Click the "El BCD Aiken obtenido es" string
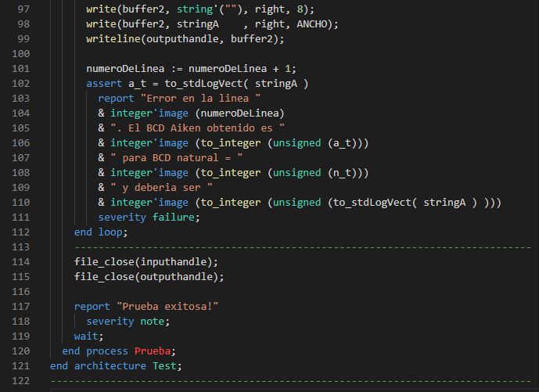539x392 pixels. (x=197, y=128)
